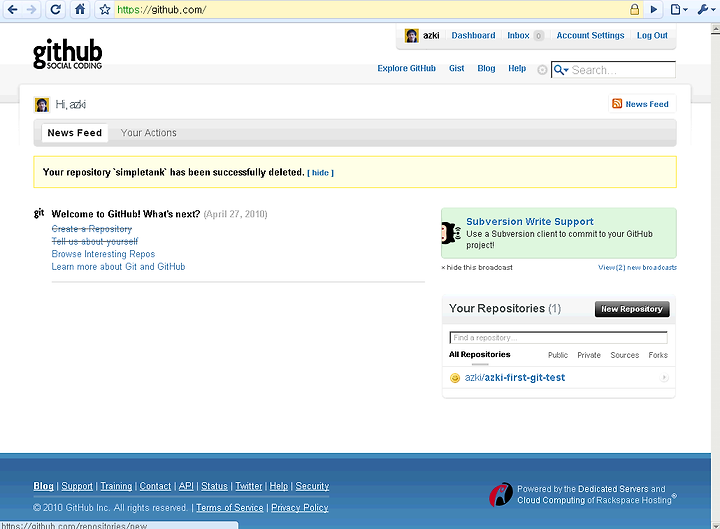Open the Blog navigation link
This screenshot has width=720, height=529.
click(486, 68)
